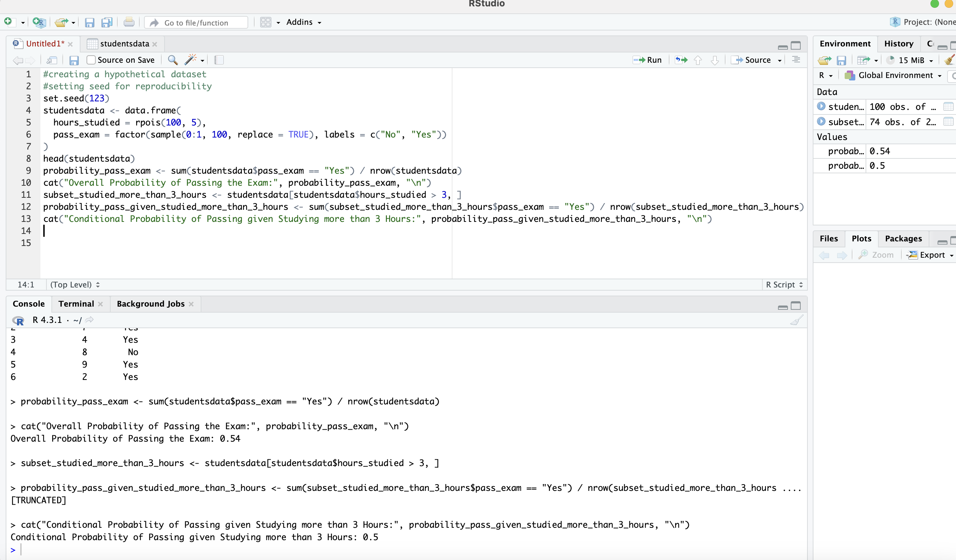This screenshot has height=560, width=956.
Task: Open the R Script file type dropdown
Action: (x=782, y=284)
